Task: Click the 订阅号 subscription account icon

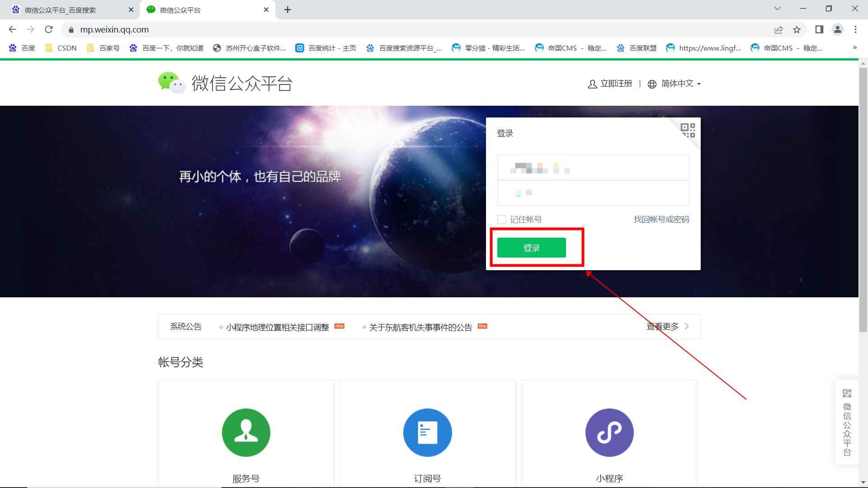Action: (x=427, y=432)
